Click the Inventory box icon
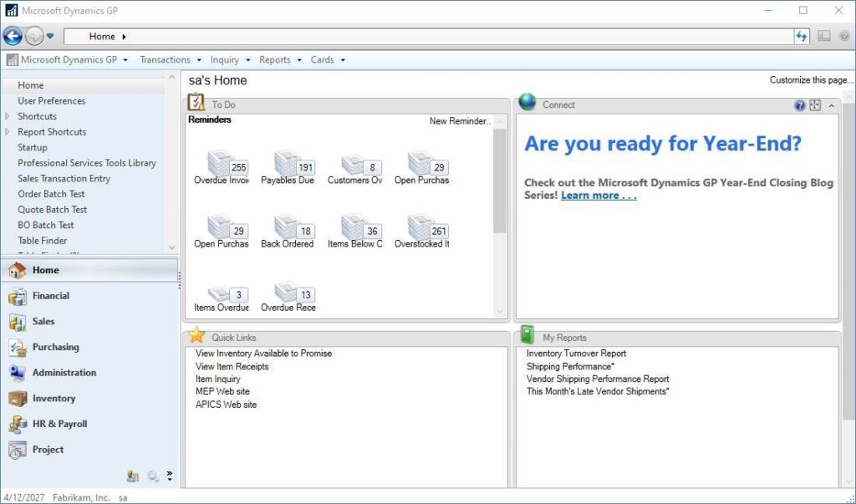The image size is (856, 504). [17, 398]
